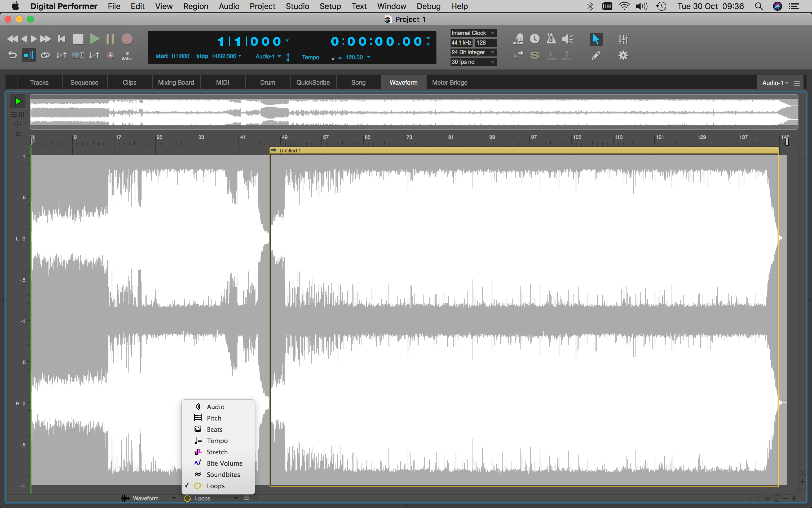Viewport: 812px width, 508px height.
Task: Click the waveform overview strip
Action: click(x=414, y=112)
